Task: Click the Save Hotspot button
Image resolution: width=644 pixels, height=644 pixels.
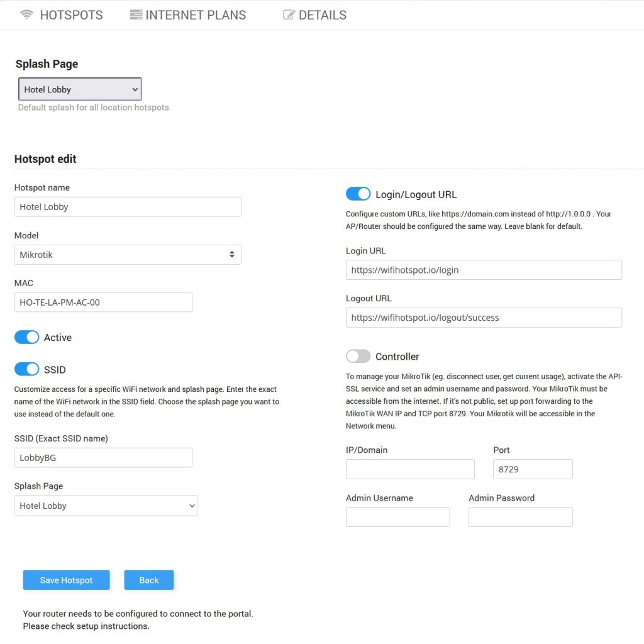Action: 66,580
